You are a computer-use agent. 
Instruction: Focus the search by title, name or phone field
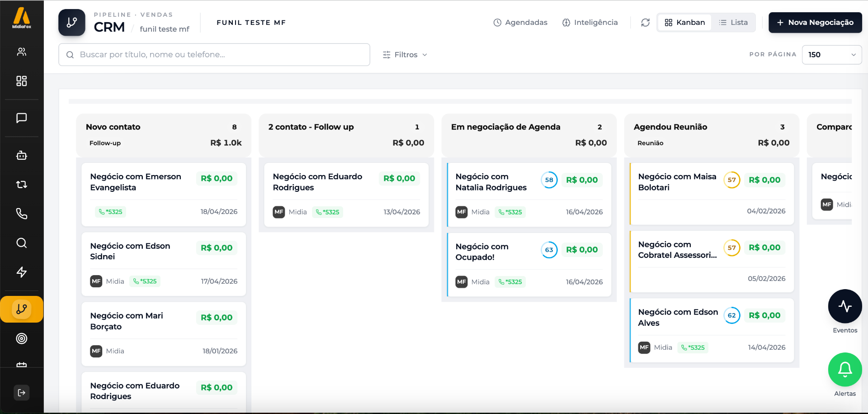point(214,55)
